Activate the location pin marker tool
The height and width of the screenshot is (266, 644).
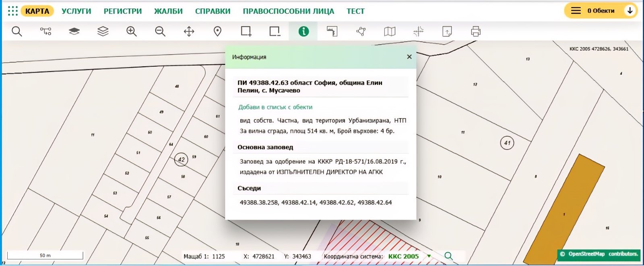[x=217, y=31]
